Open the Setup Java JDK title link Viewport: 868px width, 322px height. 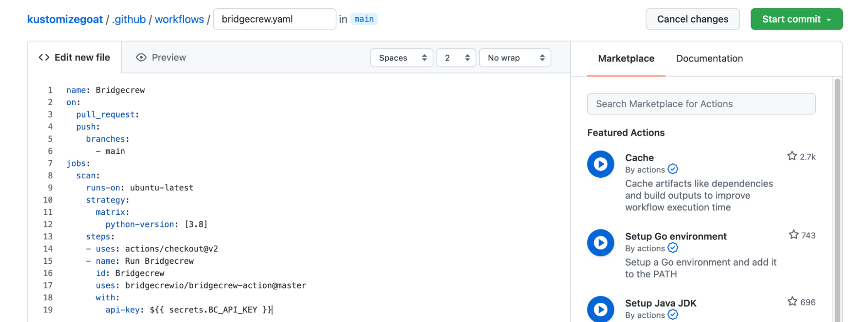660,303
